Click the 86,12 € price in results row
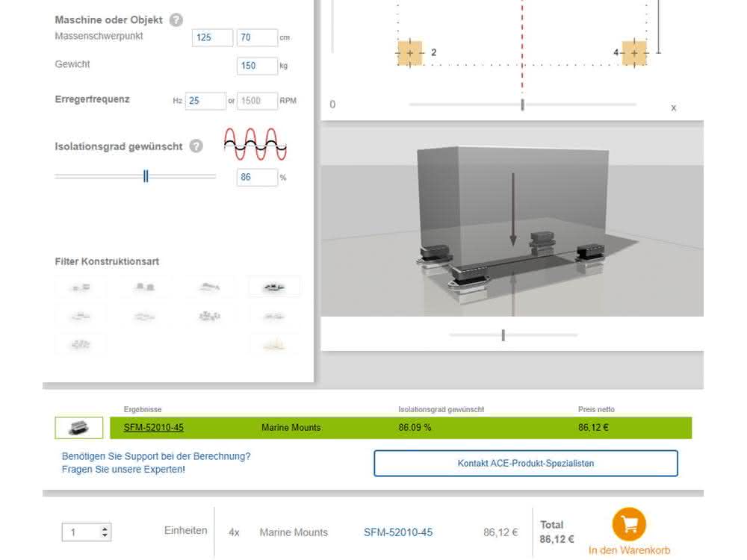747x560 pixels. [x=593, y=428]
